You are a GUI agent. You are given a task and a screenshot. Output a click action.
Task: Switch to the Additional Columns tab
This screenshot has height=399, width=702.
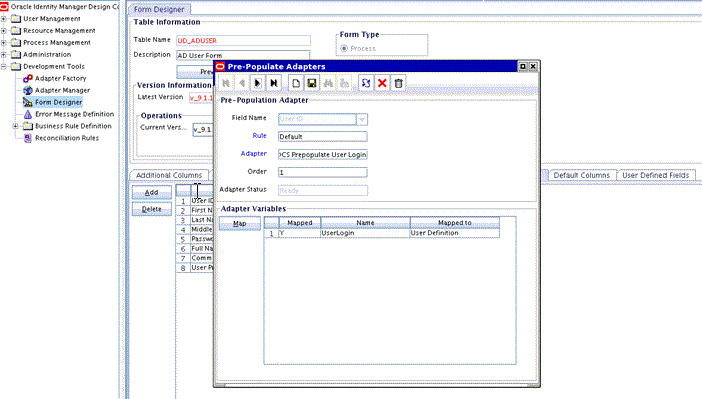(x=169, y=176)
